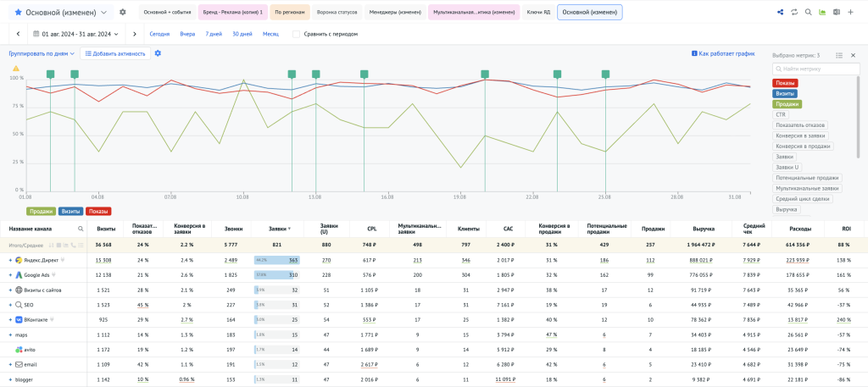Toggle the Показы metric in the sidebar
Image resolution: width=868 pixels, height=387 pixels.
click(x=785, y=83)
